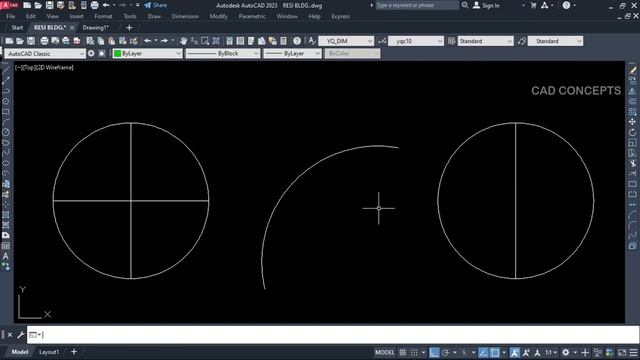Click Sign In
Viewport: 640px width, 360px height.
pyautogui.click(x=486, y=5)
